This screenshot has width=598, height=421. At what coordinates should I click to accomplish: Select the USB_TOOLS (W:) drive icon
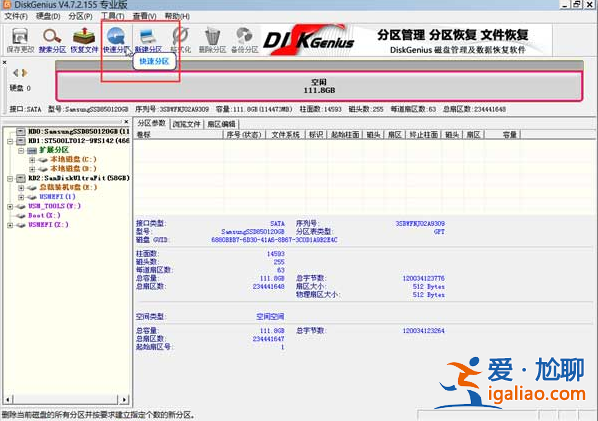[21, 206]
